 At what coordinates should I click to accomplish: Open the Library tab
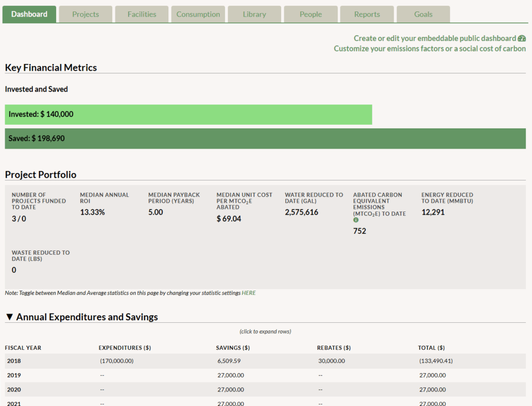(255, 15)
